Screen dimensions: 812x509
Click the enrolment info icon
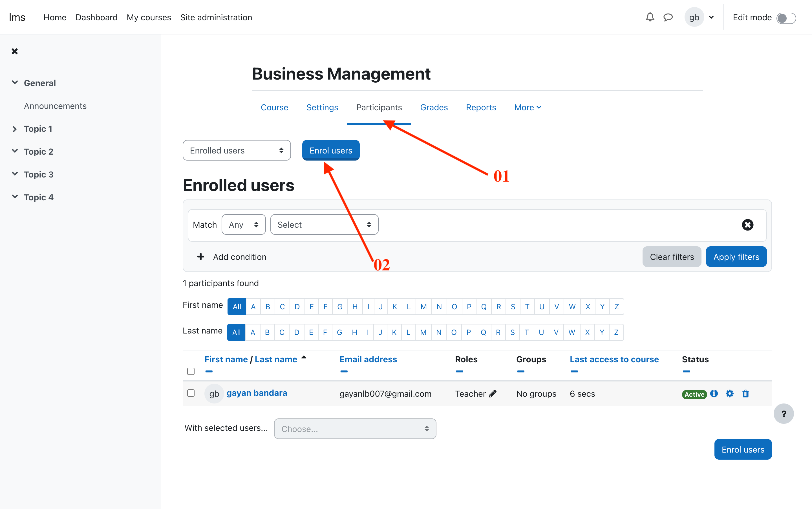click(x=714, y=394)
